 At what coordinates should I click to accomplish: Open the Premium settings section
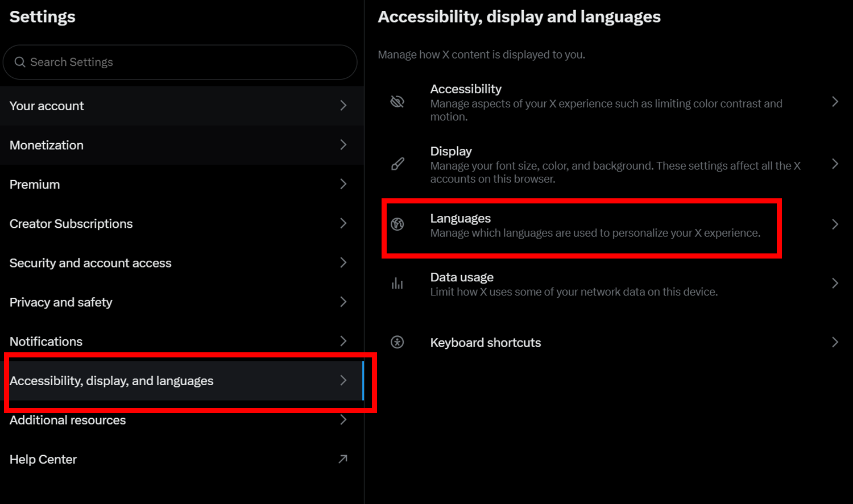pyautogui.click(x=182, y=184)
